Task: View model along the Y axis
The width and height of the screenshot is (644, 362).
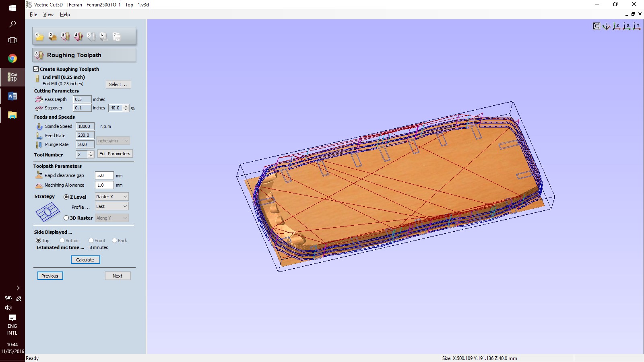Action: [637, 26]
